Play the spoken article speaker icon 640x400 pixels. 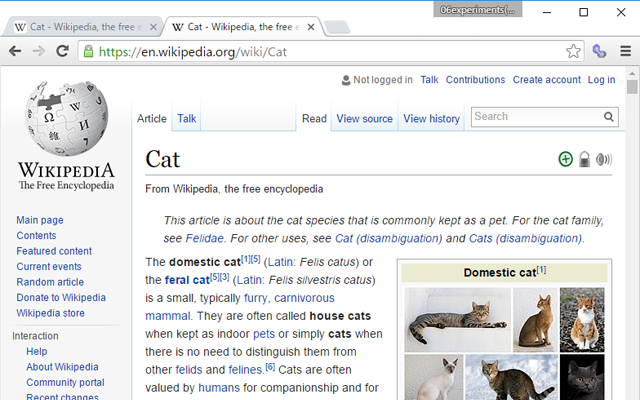[x=604, y=159]
